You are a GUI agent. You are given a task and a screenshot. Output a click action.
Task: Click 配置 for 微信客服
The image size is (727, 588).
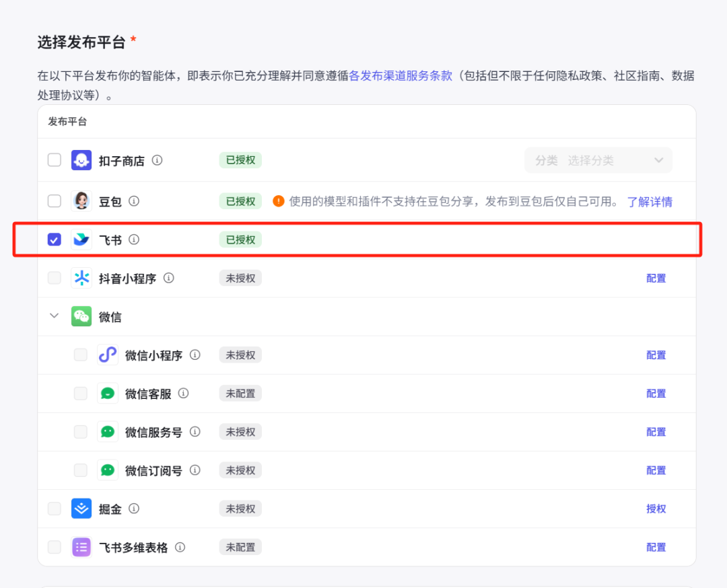(656, 394)
